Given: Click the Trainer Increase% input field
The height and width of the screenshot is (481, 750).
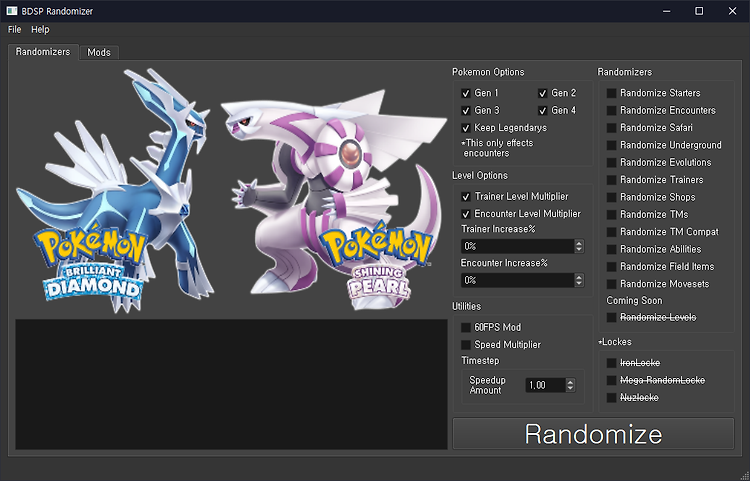Looking at the screenshot, I should pos(518,246).
